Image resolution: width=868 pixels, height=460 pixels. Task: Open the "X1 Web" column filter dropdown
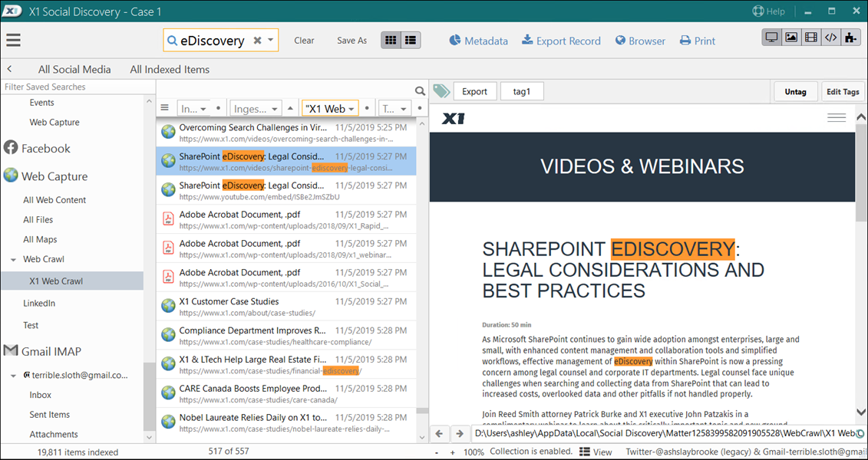click(352, 109)
